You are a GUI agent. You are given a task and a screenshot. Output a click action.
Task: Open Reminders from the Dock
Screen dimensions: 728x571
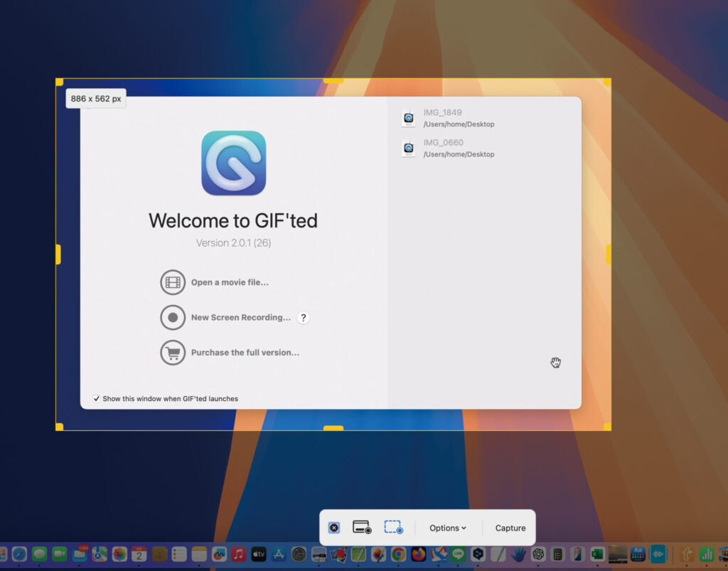tap(179, 554)
